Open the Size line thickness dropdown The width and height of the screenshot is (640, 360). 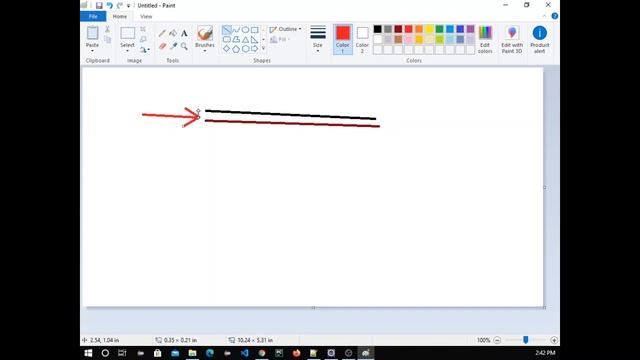point(318,39)
